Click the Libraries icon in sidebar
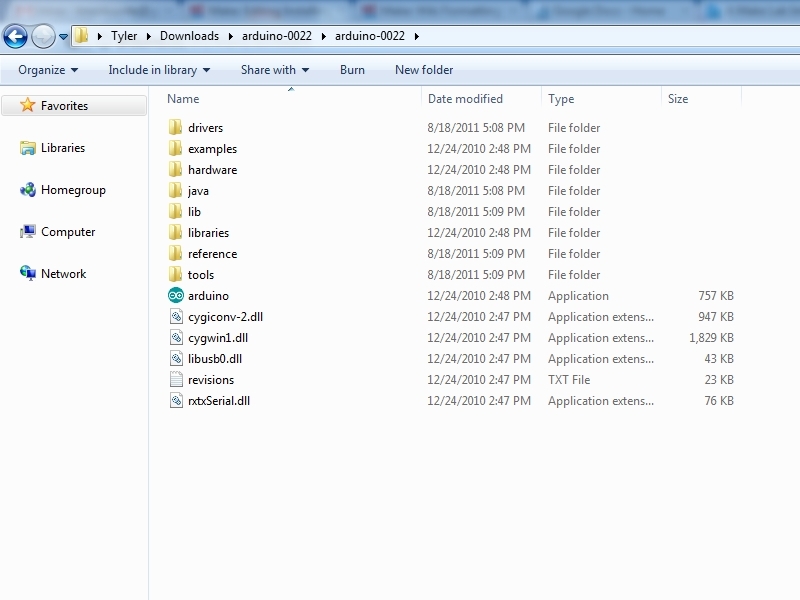The image size is (800, 600). click(x=28, y=148)
